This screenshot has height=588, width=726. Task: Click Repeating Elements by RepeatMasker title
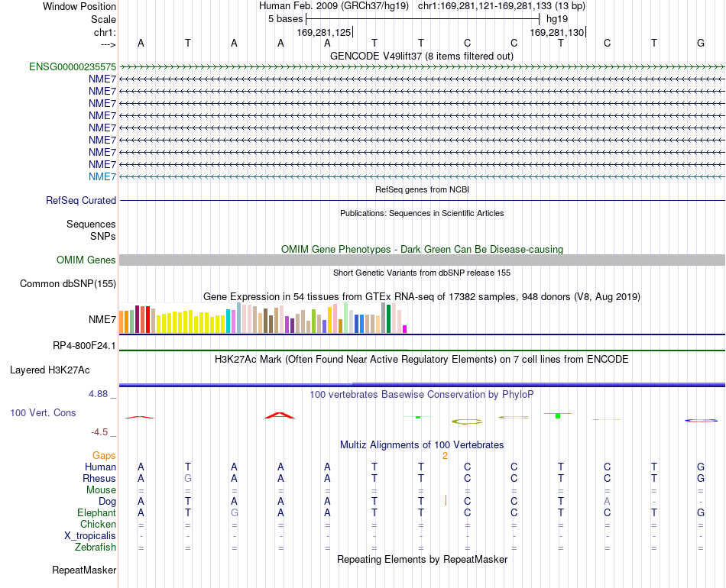pos(423,559)
